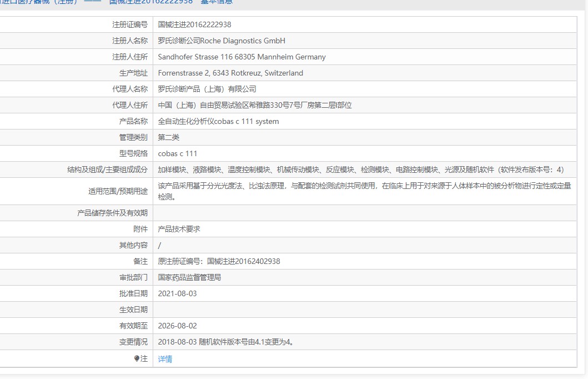Click the 生产地址 label
Screen dimensions: 588x379
[133, 73]
